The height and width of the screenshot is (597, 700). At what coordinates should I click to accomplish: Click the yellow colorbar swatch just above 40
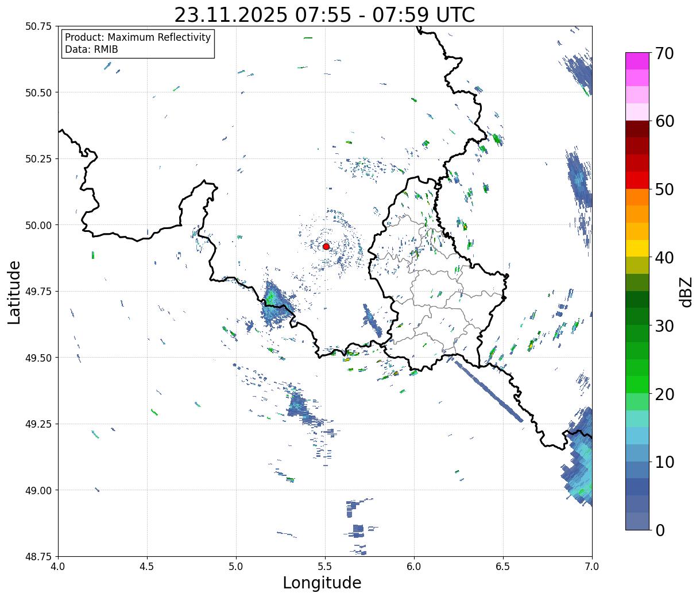[x=637, y=248]
